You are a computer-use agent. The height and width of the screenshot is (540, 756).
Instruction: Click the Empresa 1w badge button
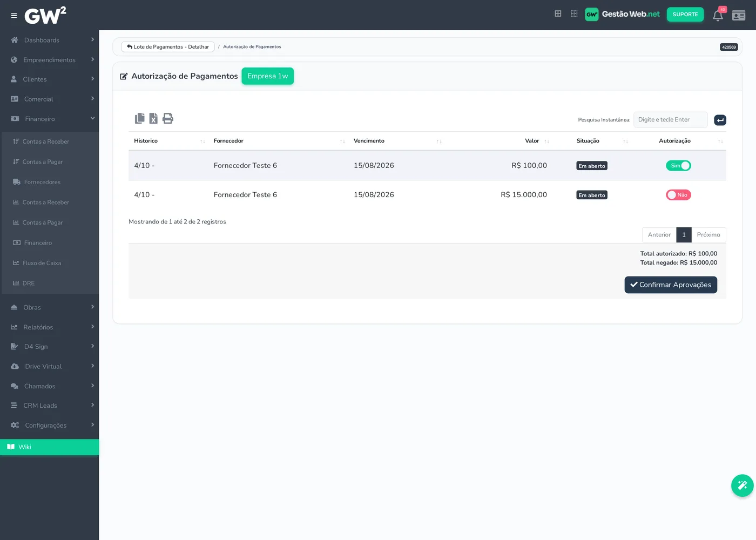coord(268,76)
